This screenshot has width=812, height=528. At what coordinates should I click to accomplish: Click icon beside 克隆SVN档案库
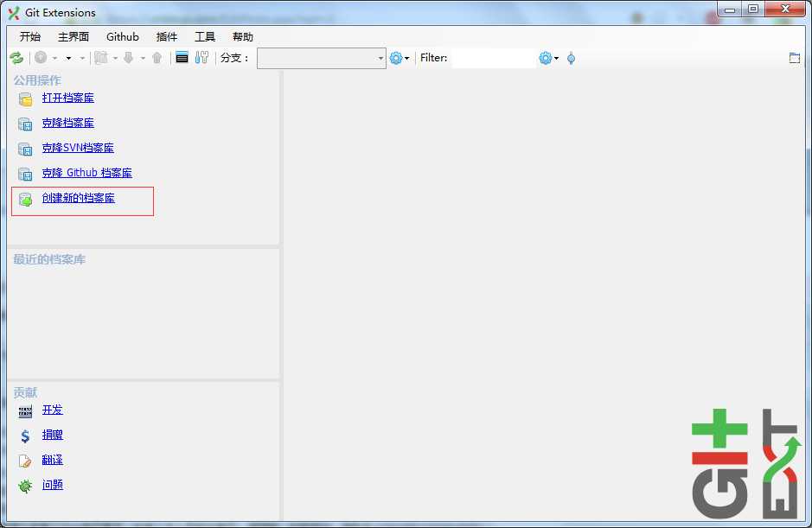25,149
